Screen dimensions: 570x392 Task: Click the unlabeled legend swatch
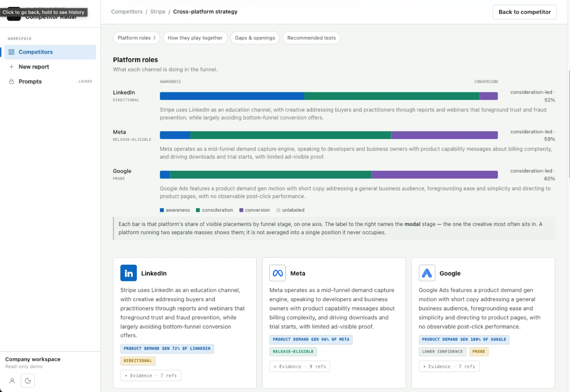[278, 210]
